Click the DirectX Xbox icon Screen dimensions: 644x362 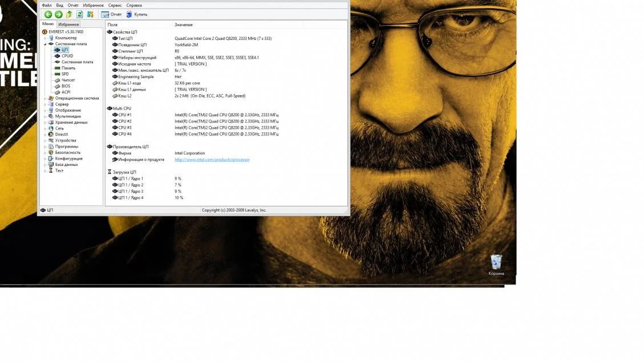coord(51,134)
